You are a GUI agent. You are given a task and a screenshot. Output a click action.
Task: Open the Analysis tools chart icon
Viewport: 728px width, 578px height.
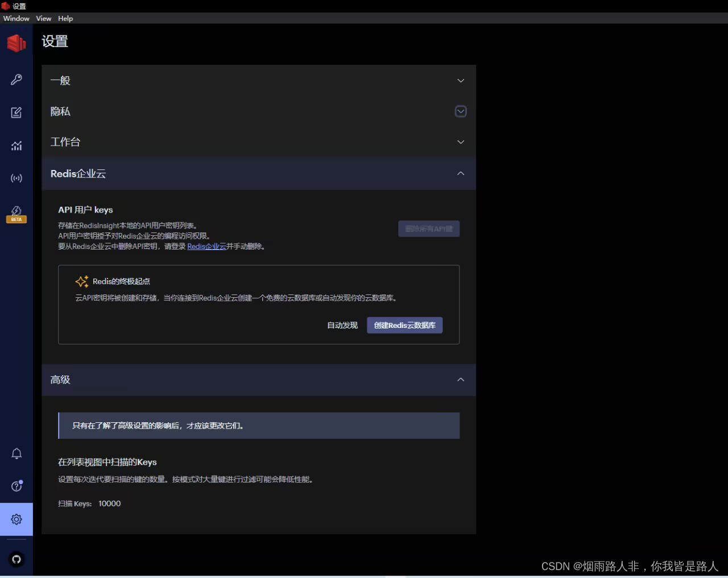click(x=16, y=145)
